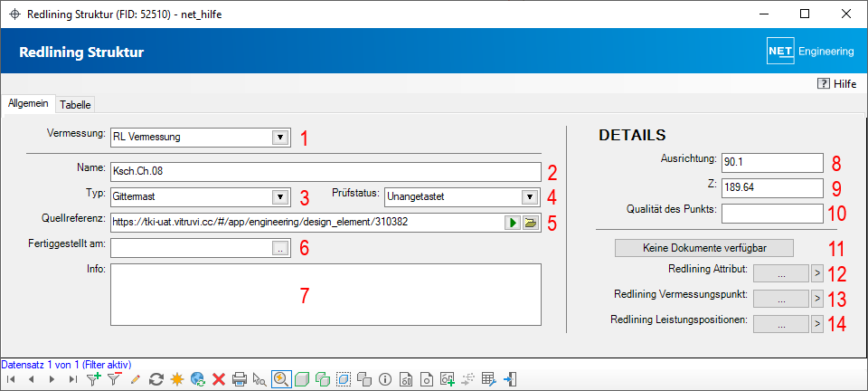Click Redlining Vermessungspunkt ellipsis button
Screen dimensions: 868x391
pos(781,300)
